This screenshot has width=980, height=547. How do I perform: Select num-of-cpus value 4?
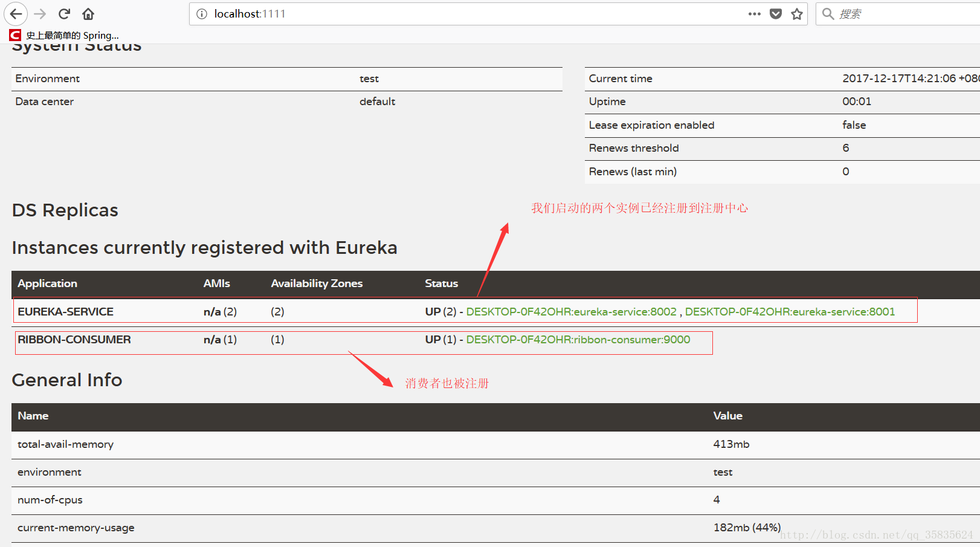[717, 500]
